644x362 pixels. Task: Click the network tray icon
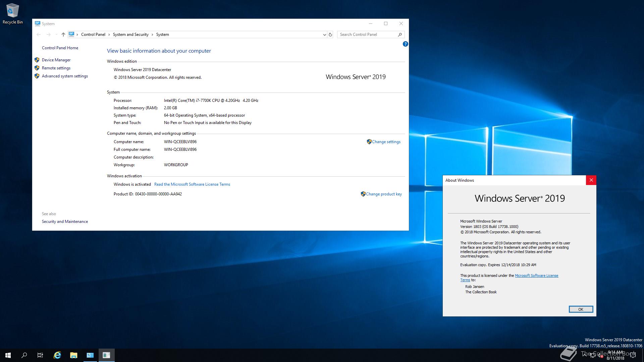point(593,356)
